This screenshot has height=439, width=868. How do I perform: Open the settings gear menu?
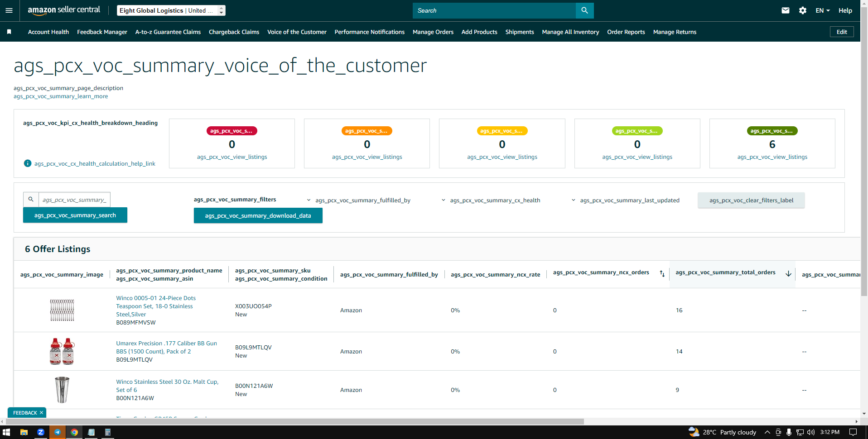point(803,10)
